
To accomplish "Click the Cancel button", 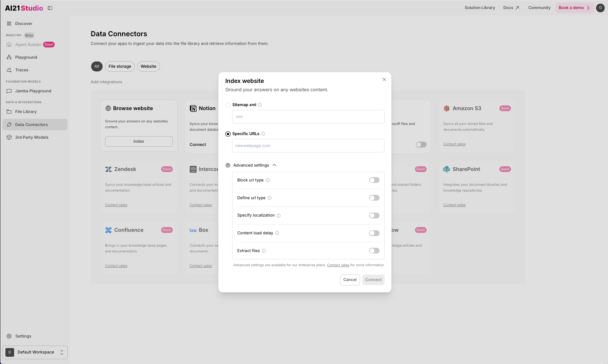I will 350,280.
